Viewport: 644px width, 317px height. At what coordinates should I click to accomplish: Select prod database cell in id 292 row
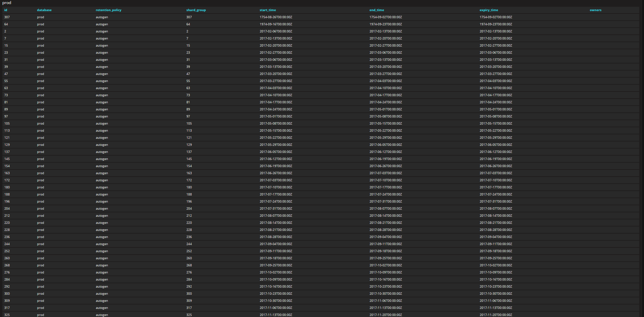tap(41, 287)
